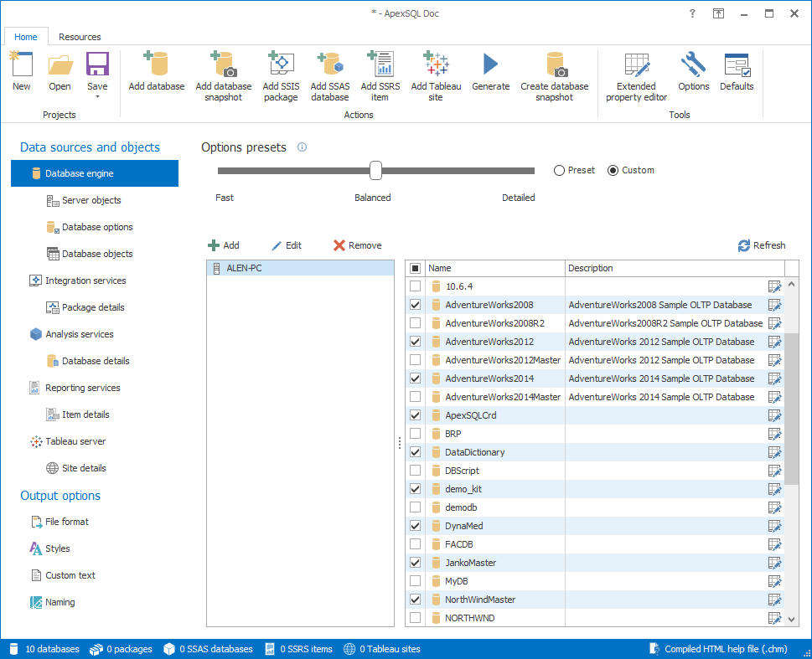This screenshot has width=812, height=659.
Task: Edit description for AdventureWorks2014
Action: 775,378
